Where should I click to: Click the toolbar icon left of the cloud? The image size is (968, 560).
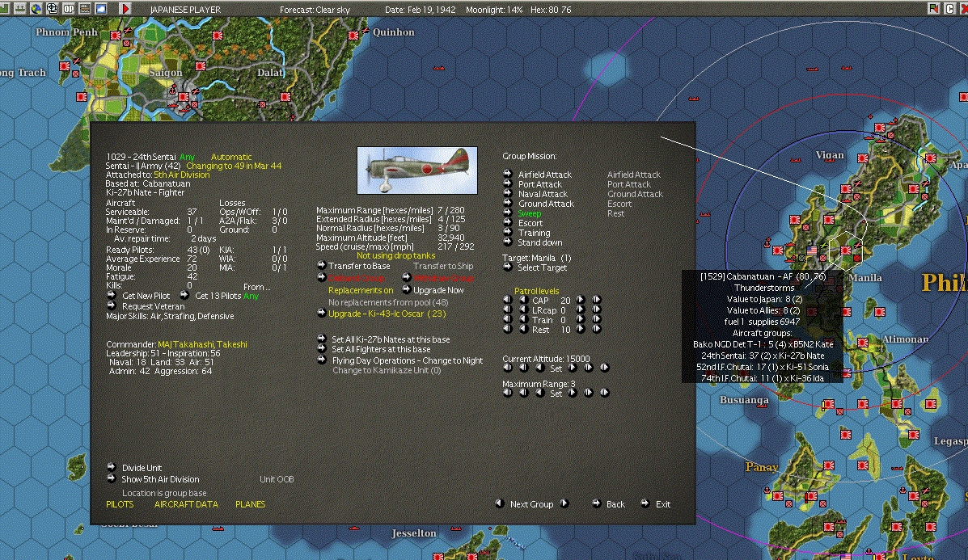tap(85, 8)
